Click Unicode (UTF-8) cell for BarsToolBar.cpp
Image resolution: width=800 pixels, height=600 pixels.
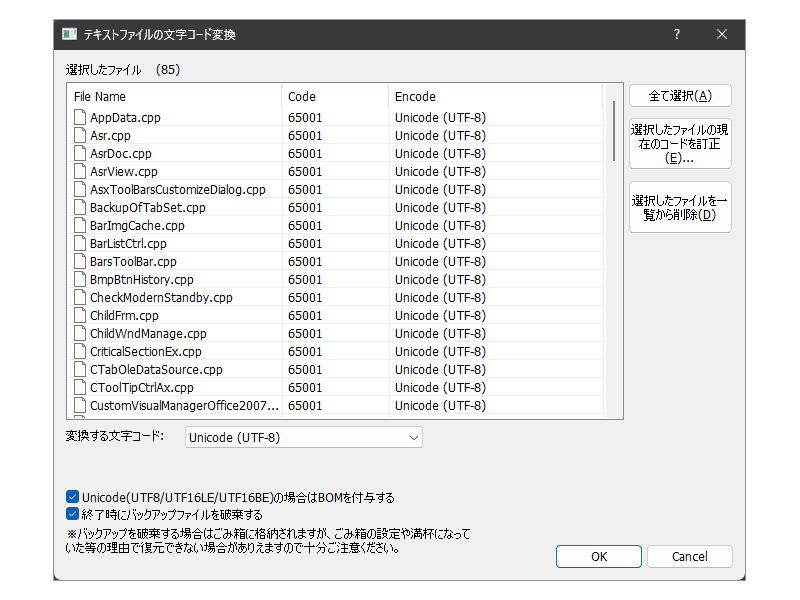coord(440,261)
